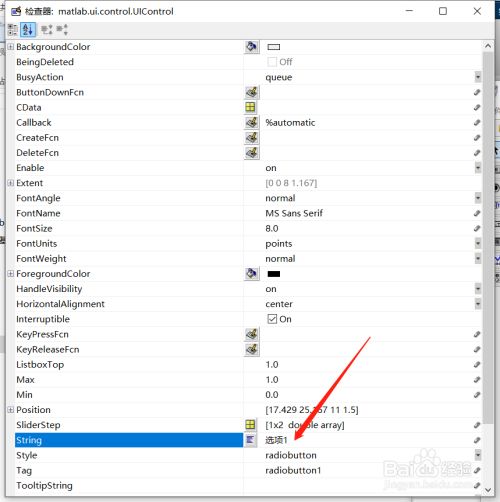
Task: Close the inspector window
Action: point(477,11)
